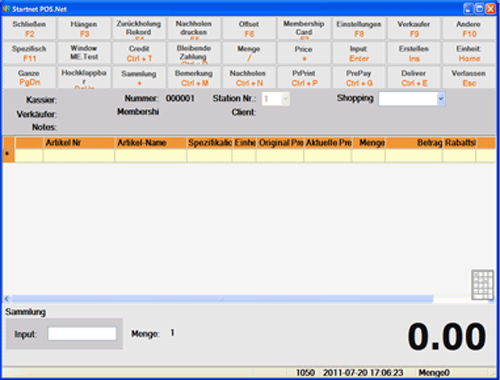
Task: Click the Schließen F2 button
Action: 29,29
